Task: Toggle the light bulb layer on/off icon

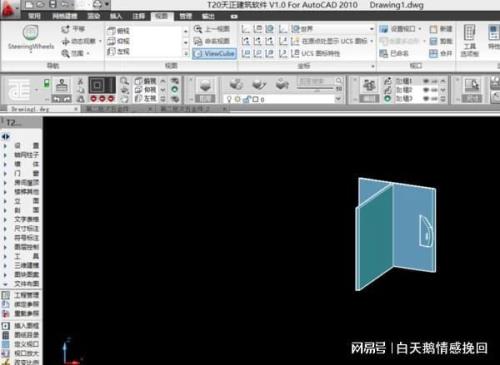Action: (x=229, y=99)
